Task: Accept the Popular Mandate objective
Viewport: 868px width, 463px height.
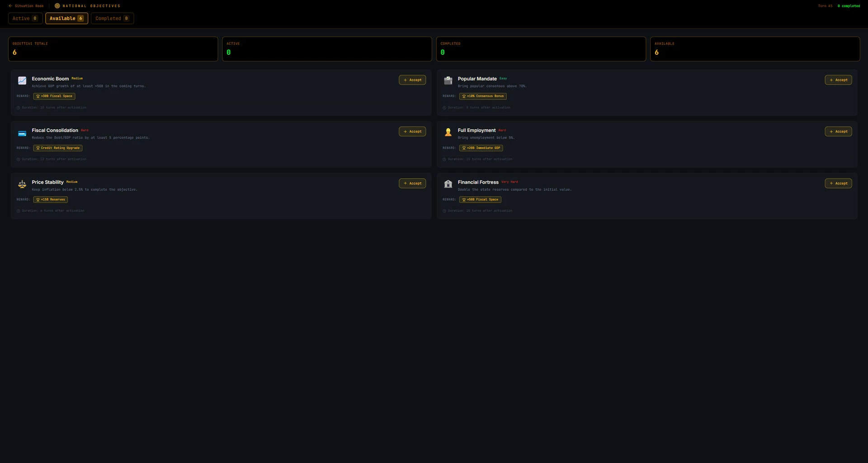Action: (838, 80)
